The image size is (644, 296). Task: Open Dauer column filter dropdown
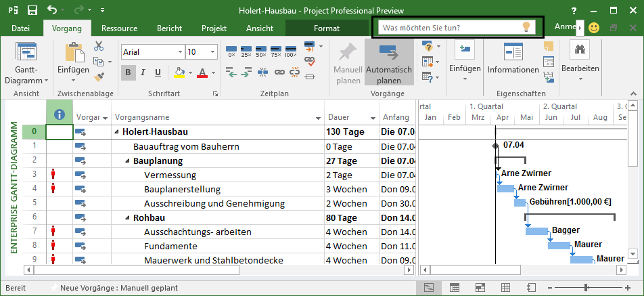point(373,118)
